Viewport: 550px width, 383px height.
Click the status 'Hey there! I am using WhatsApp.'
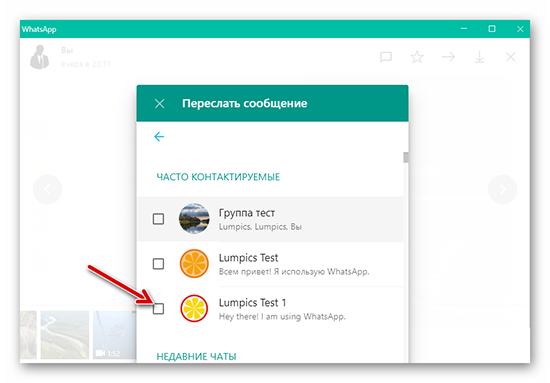pos(282,316)
